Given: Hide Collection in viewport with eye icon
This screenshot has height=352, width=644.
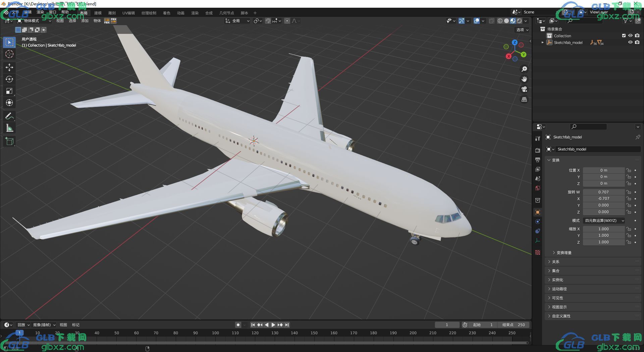Looking at the screenshot, I should (x=630, y=36).
